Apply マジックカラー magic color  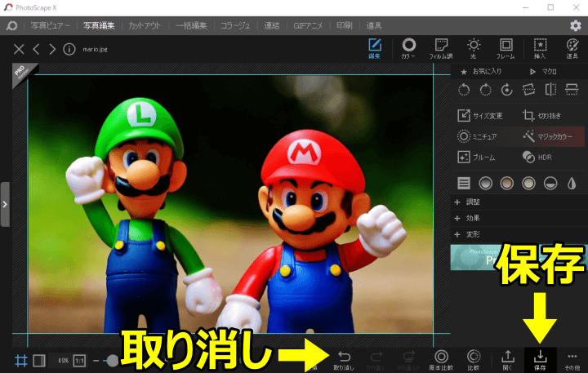548,136
